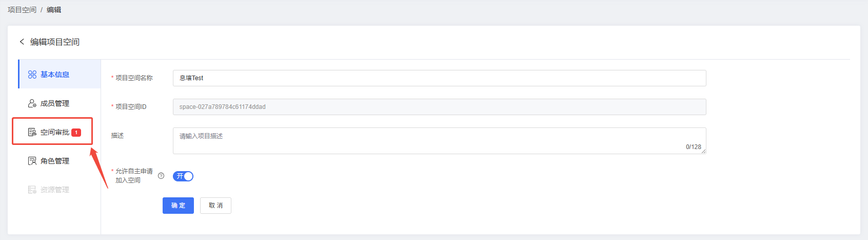
Task: Click the textarea resize handle corner
Action: click(x=704, y=152)
